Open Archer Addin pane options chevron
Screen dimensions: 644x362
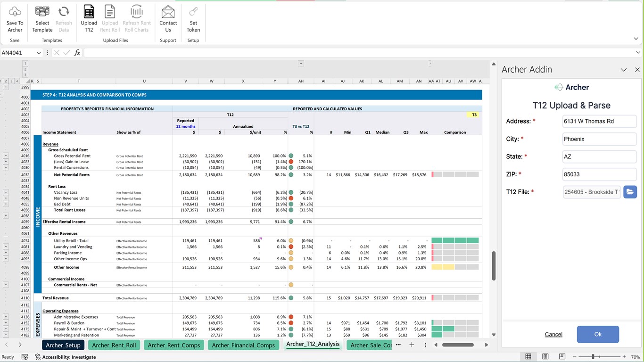click(x=623, y=70)
